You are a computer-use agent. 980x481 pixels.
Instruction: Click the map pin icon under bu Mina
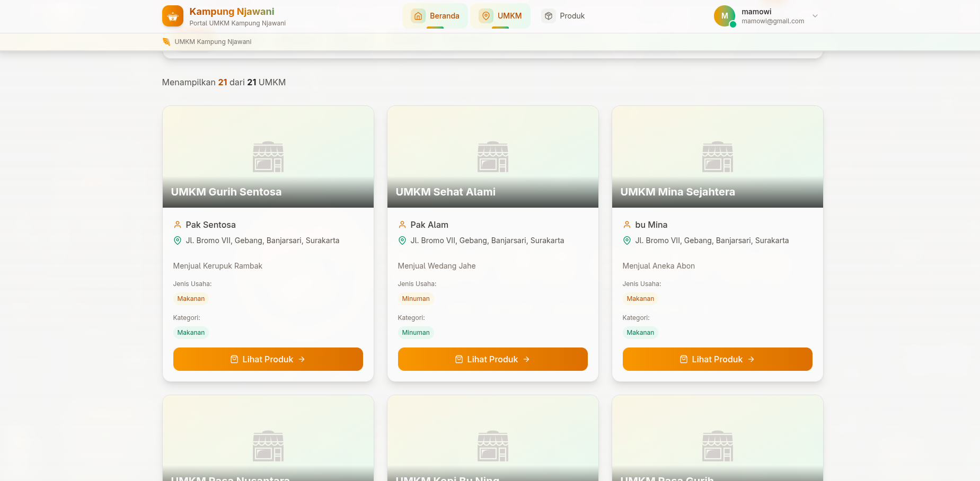[x=627, y=240]
